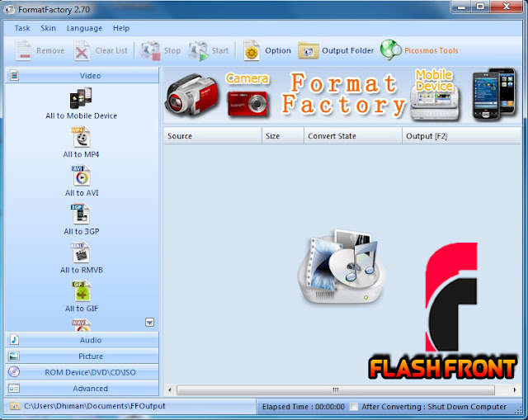Expand the Picture category
528x420 pixels.
coord(82,356)
